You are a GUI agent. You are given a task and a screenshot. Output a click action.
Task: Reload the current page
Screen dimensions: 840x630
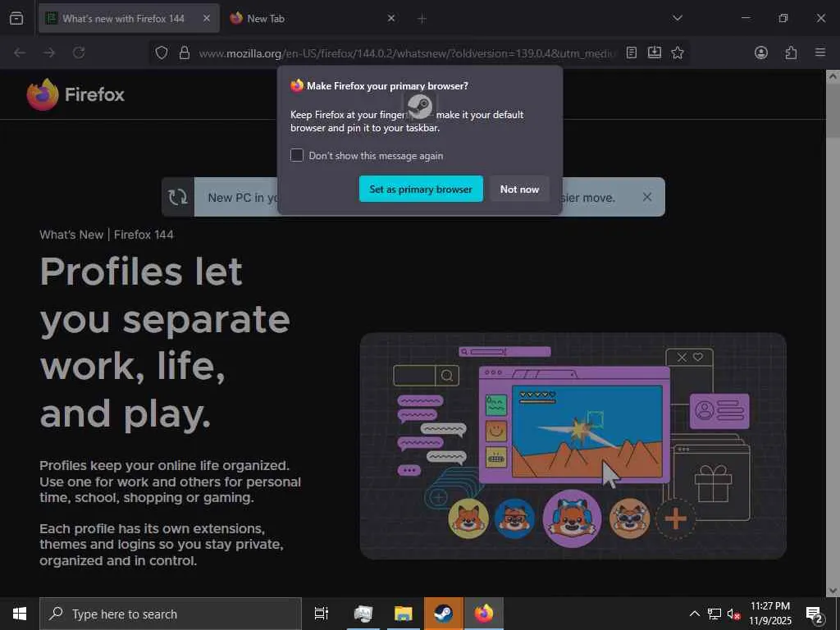coord(79,52)
